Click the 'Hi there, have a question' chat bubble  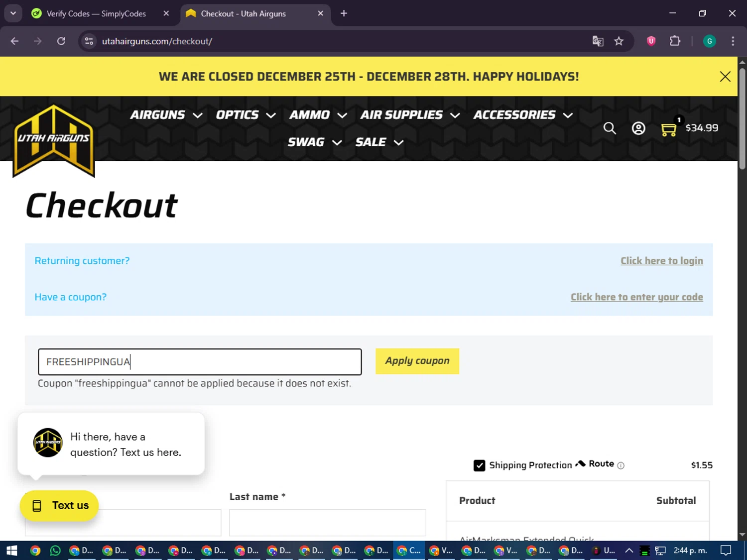click(x=111, y=444)
